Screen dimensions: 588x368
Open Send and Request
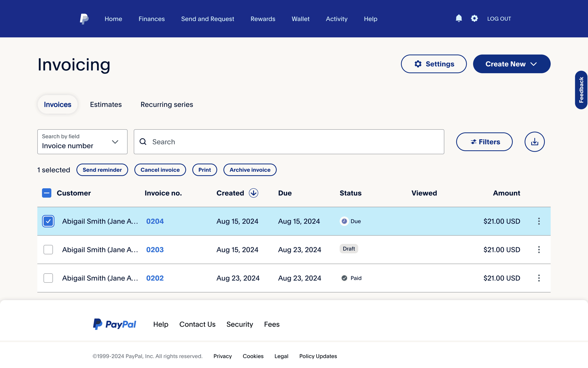pyautogui.click(x=208, y=19)
